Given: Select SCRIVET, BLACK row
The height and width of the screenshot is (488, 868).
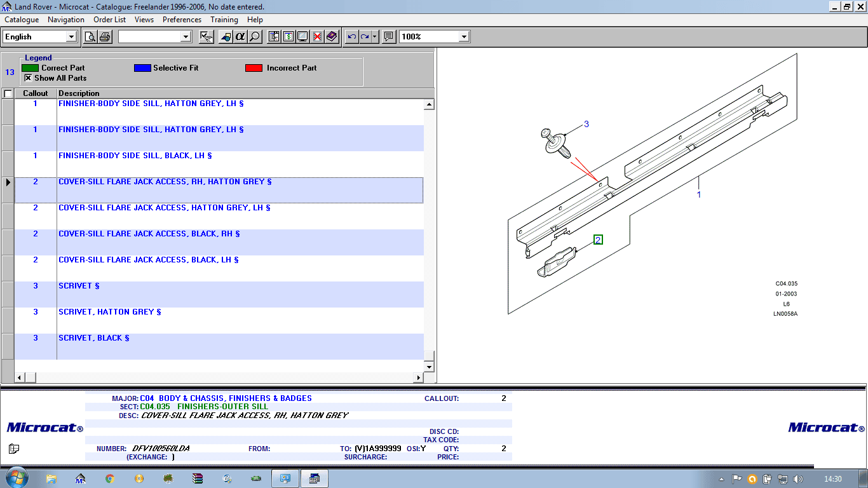Looking at the screenshot, I should point(219,346).
